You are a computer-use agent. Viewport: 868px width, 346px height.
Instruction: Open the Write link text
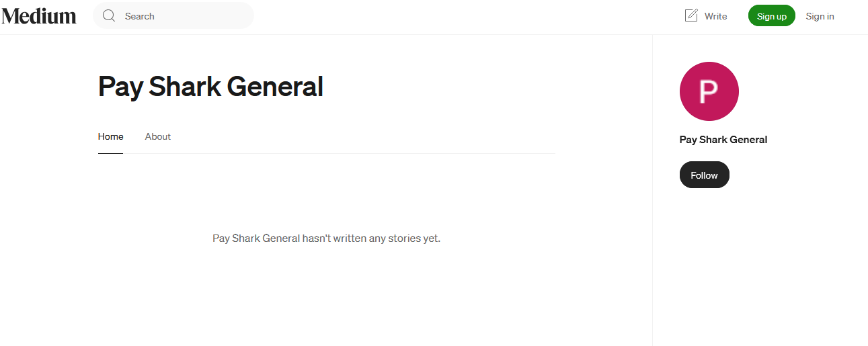click(715, 16)
